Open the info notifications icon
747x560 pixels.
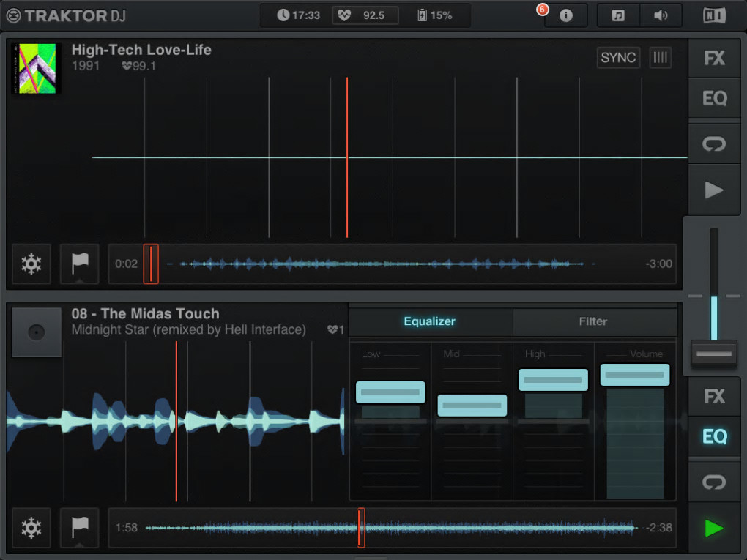(565, 15)
